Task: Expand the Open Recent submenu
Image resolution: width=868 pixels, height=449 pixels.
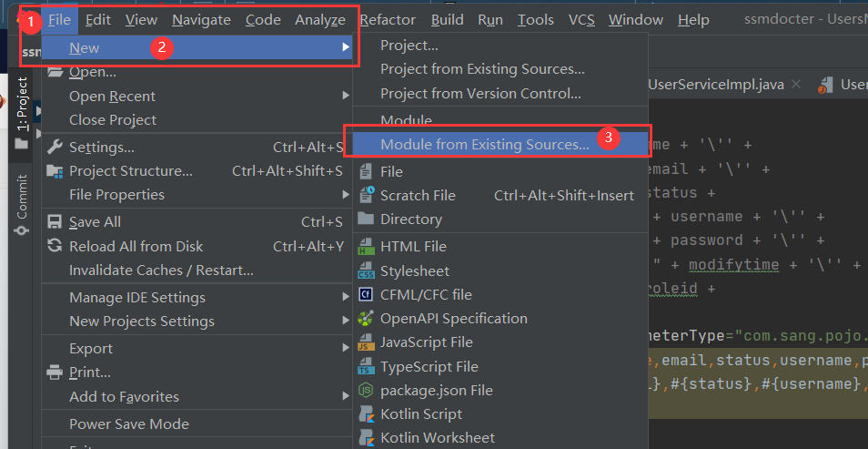Action: [x=197, y=96]
